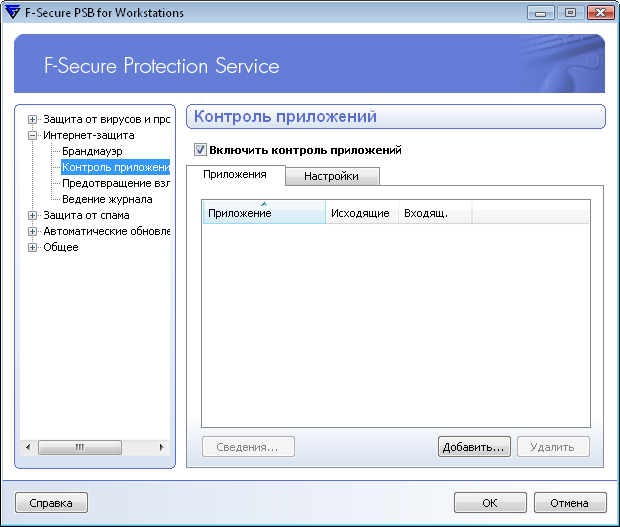Viewport: 620px width, 527px height.
Task: Open Ведение журнала tree item
Action: 107,199
